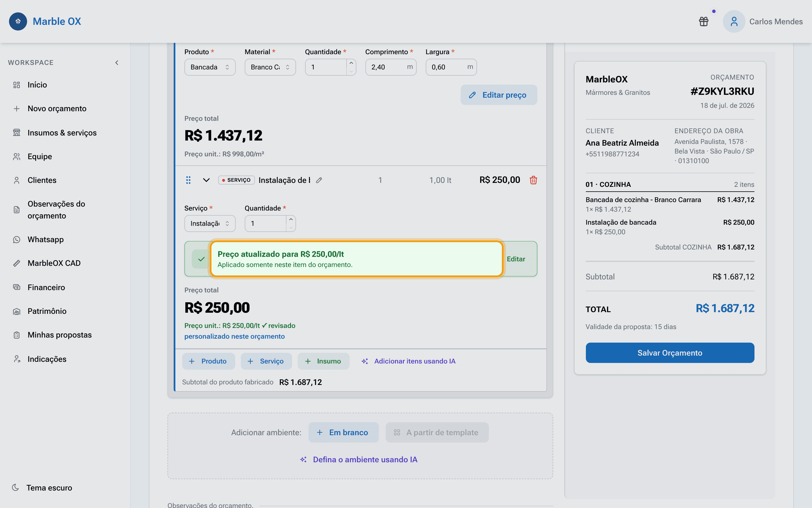Click the Marble OX logo icon
812x508 pixels.
(18, 21)
